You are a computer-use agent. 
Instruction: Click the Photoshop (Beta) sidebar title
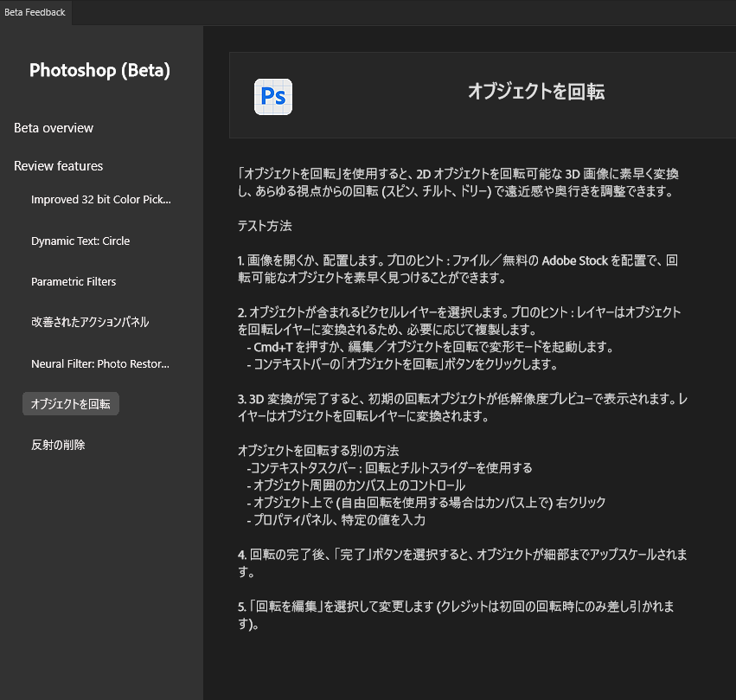tap(99, 71)
